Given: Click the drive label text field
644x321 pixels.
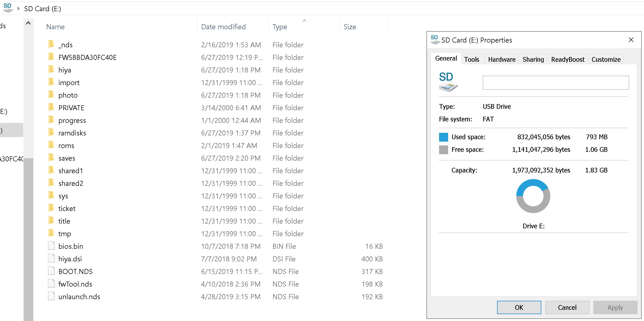Looking at the screenshot, I should point(556,82).
